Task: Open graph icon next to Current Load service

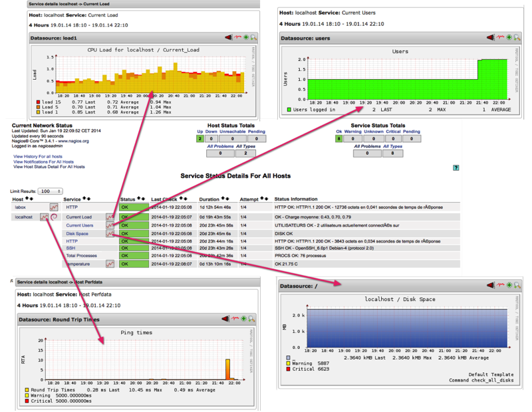Action: [110, 217]
